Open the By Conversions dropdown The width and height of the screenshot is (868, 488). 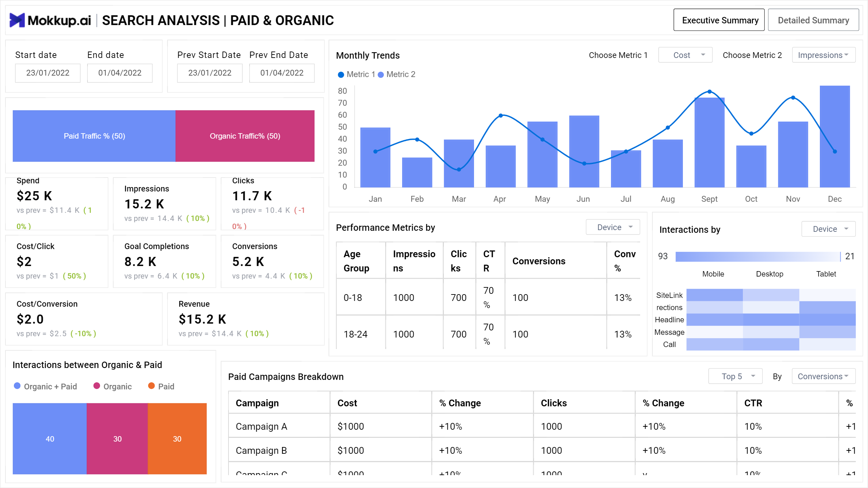point(823,376)
